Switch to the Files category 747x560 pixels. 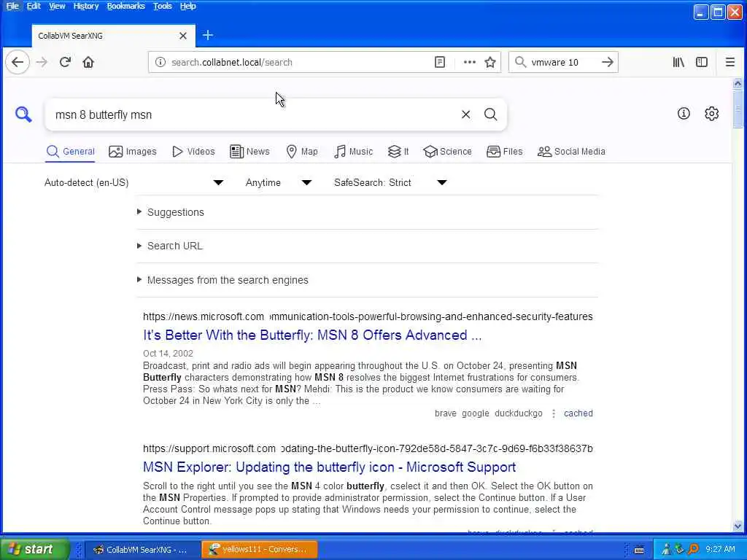point(505,152)
